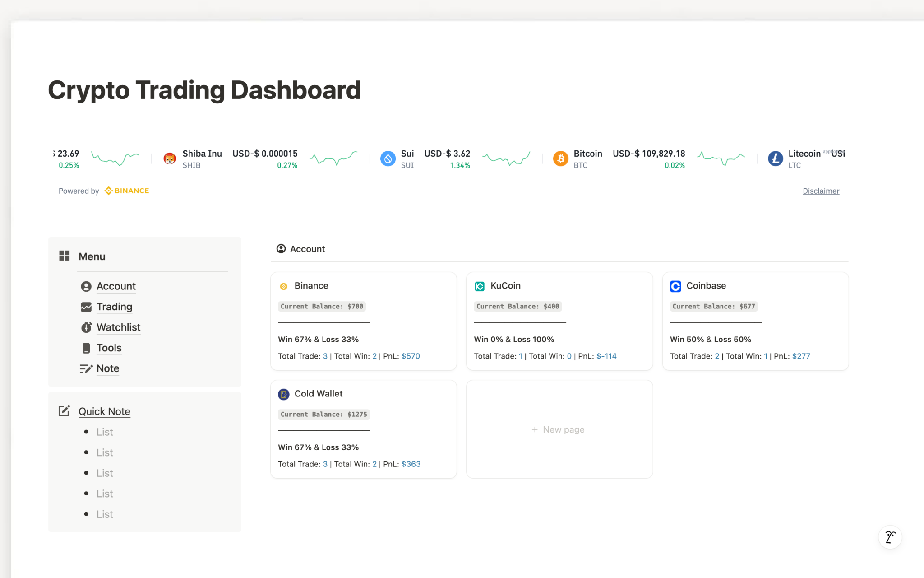
Task: Open the Coinbase account page title
Action: (706, 286)
